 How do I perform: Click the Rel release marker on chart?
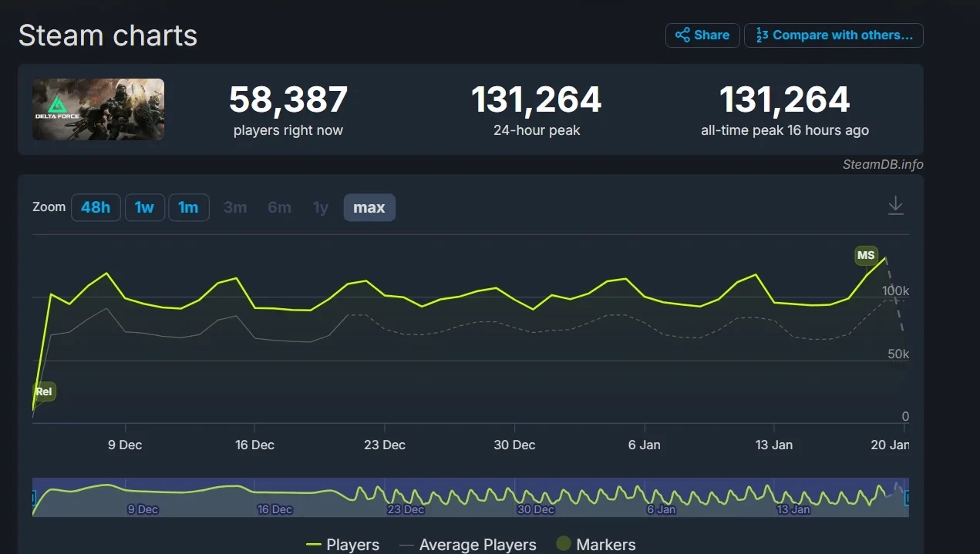click(x=44, y=391)
